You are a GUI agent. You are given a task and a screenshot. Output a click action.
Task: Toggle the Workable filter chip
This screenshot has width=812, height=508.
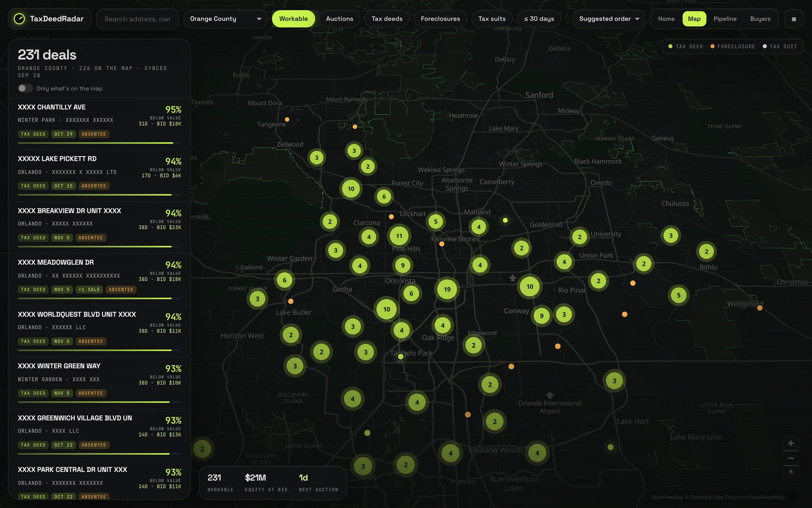point(293,19)
